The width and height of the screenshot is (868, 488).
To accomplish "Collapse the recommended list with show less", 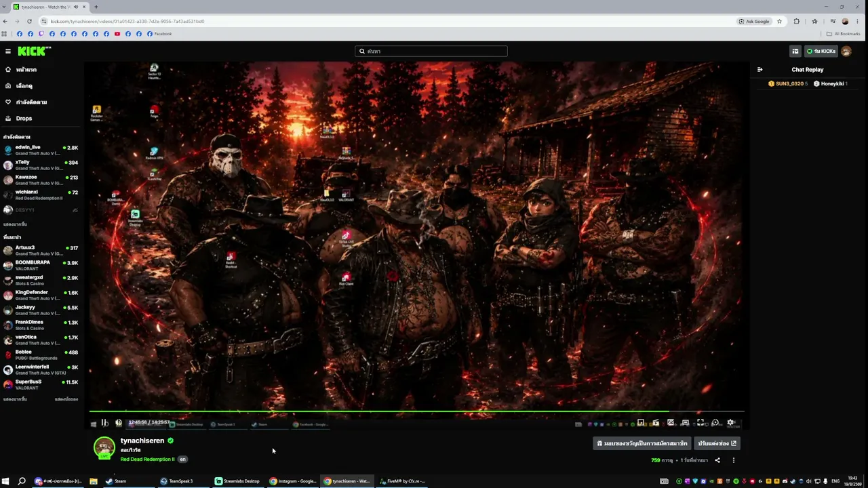I will coord(66,399).
